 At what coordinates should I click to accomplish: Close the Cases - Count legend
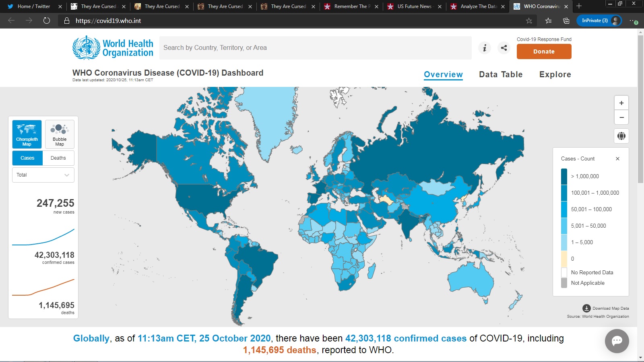click(x=617, y=159)
